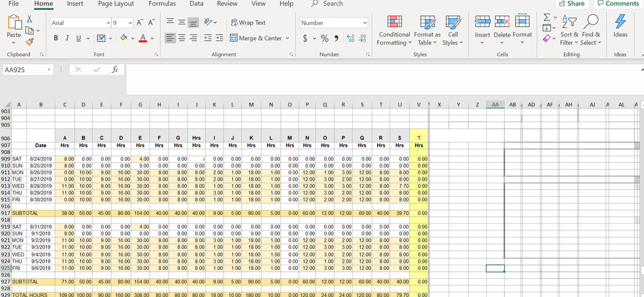Screen dimensions: 644x297
Task: Click the Copy icon
Action: point(30,30)
